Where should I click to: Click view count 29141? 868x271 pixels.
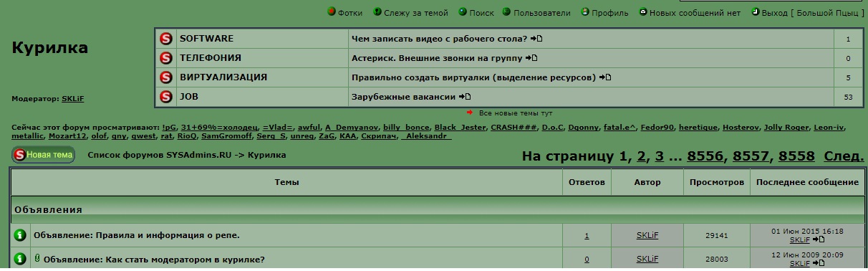(x=717, y=235)
